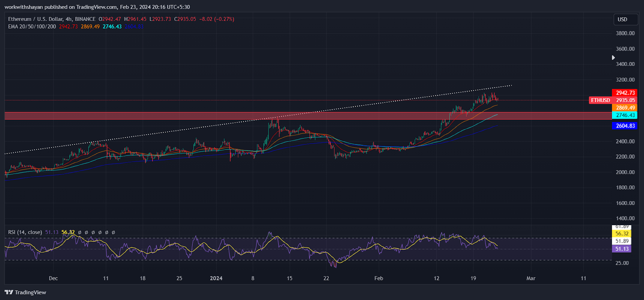Click the 19 date label on time axis
The width and height of the screenshot is (644, 300).
[473, 278]
